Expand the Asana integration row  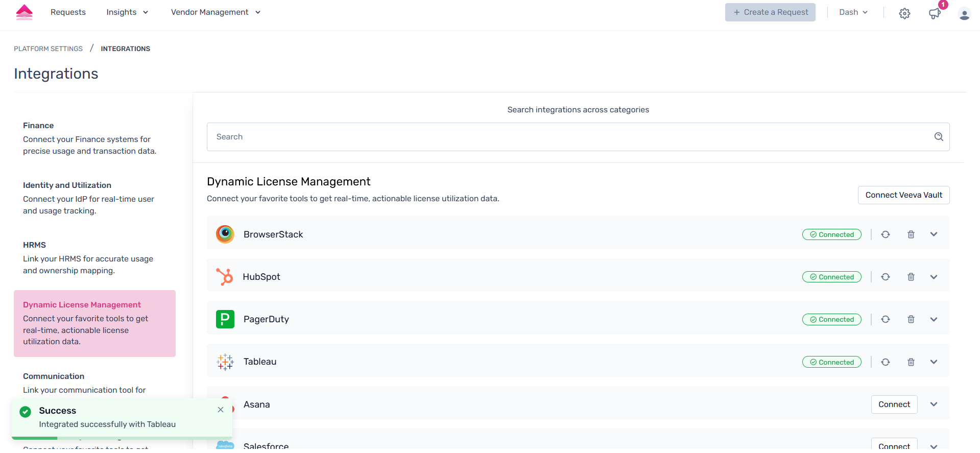point(934,404)
